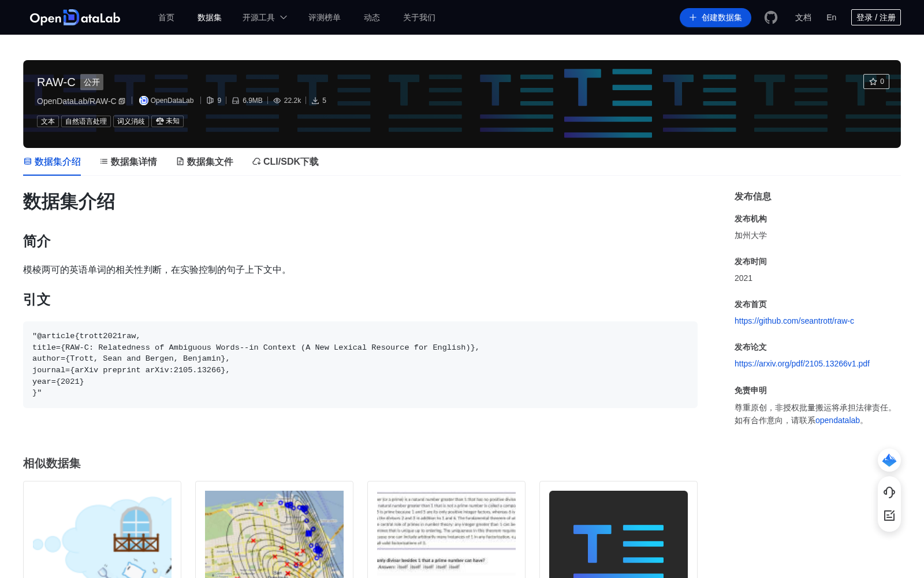Screen dimensions: 924x578
Task: Click 登录 / 注册 button
Action: (x=876, y=17)
